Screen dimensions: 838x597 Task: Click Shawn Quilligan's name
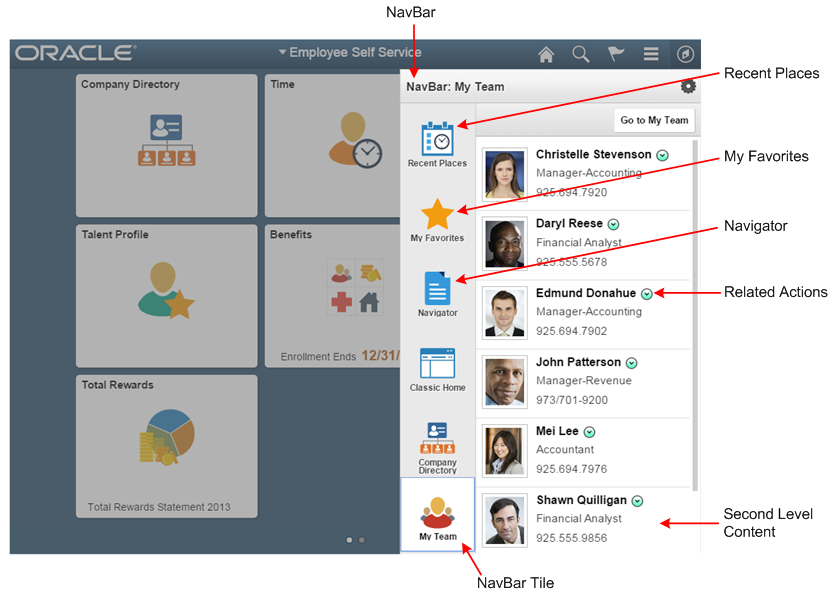point(581,500)
